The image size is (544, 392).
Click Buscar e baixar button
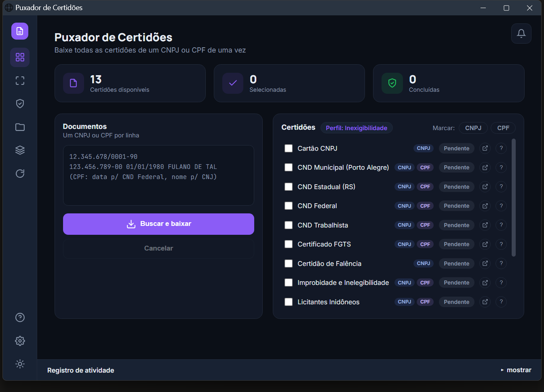[158, 224]
